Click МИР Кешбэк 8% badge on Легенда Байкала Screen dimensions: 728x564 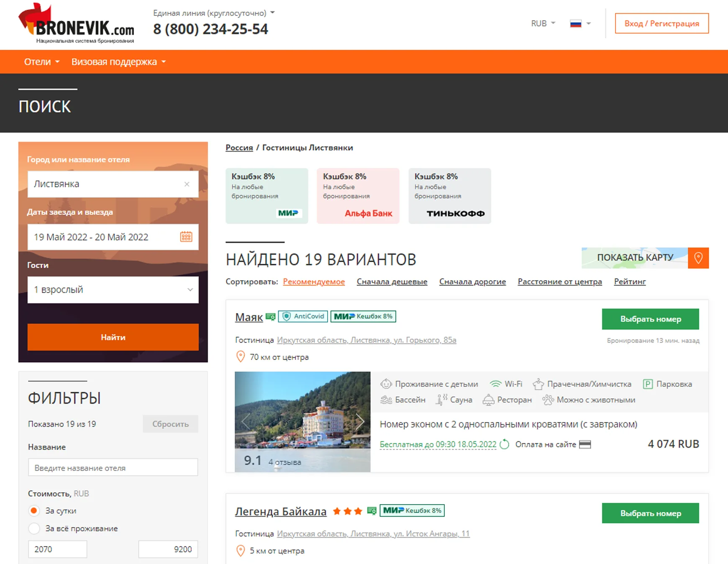tap(412, 510)
